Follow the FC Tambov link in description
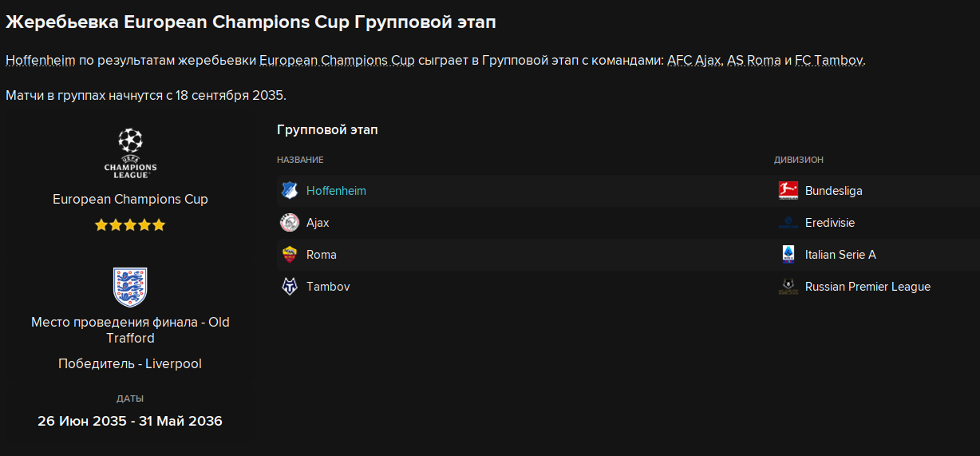 click(828, 61)
